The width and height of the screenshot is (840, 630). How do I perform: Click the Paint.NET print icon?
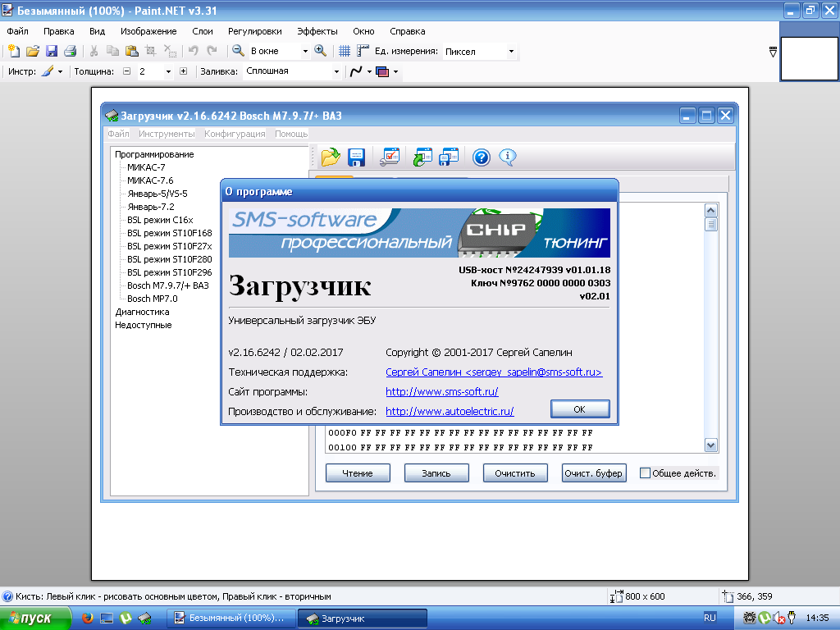pyautogui.click(x=70, y=51)
